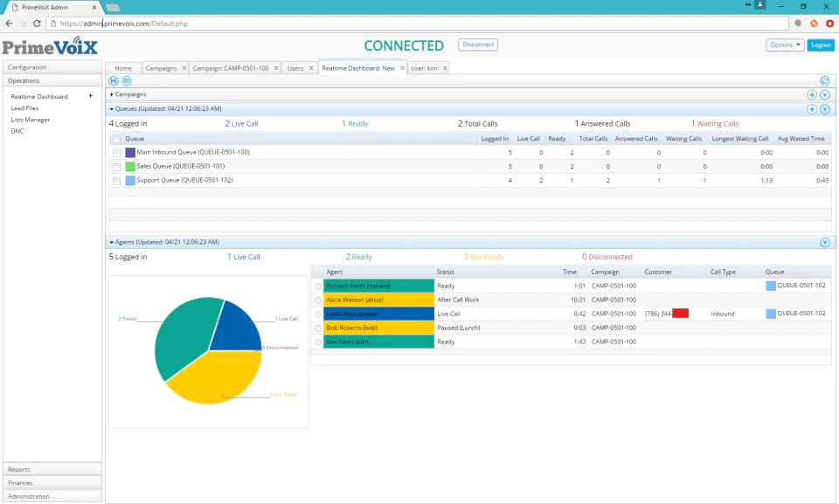The image size is (839, 504).
Task: Open Lead Files in the sidebar
Action: pyautogui.click(x=24, y=108)
